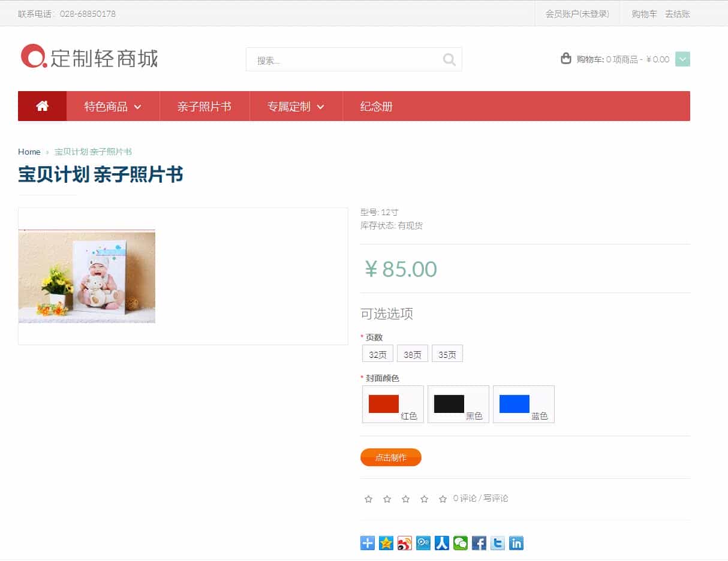Share to Renren icon
Viewport: 728px width, 561px height.
pyautogui.click(x=441, y=543)
